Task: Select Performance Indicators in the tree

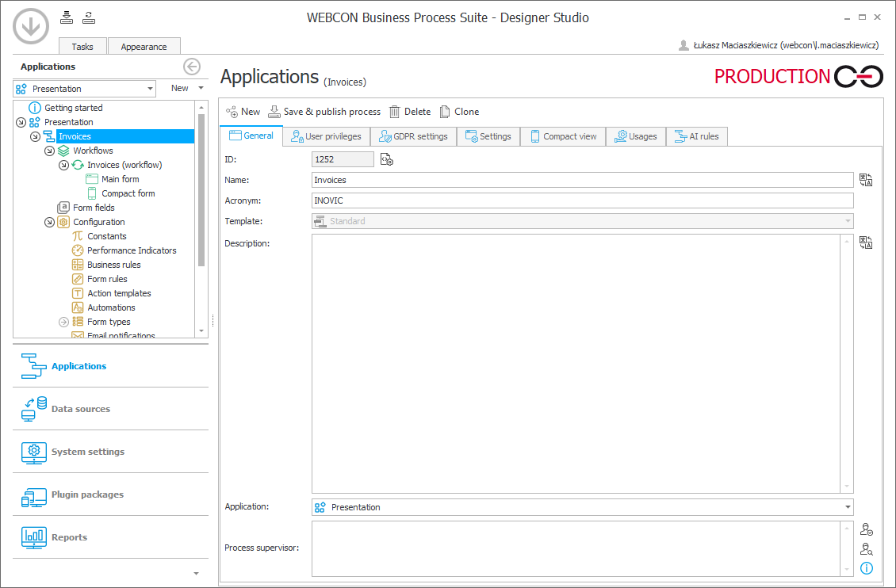Action: click(x=132, y=250)
